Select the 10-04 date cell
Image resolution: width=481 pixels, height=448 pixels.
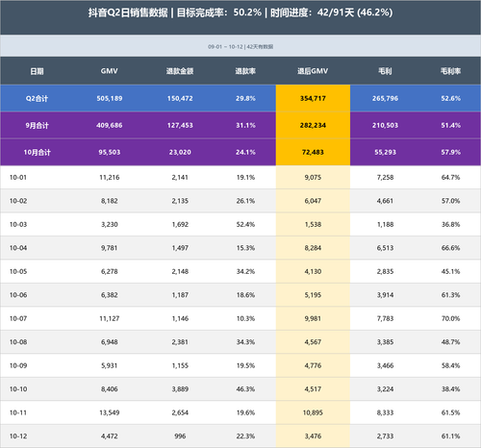point(18,248)
